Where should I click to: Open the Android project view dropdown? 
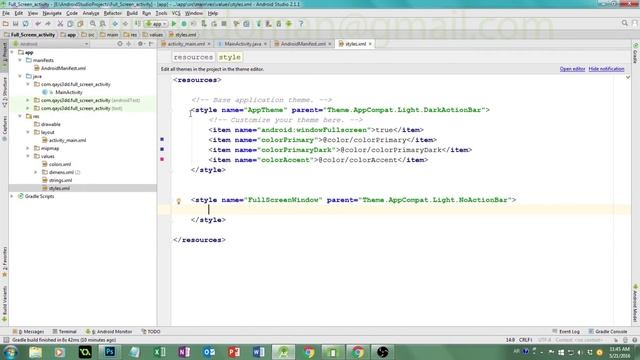50,44
